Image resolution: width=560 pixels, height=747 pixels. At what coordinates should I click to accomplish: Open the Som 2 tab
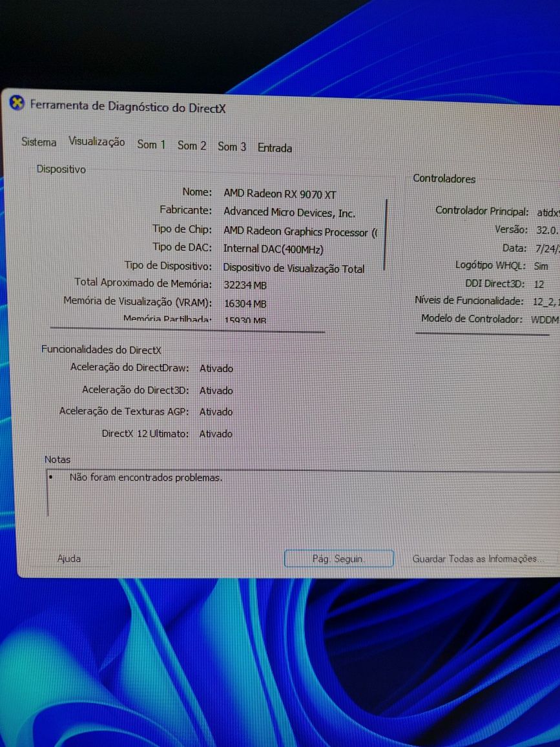point(191,145)
